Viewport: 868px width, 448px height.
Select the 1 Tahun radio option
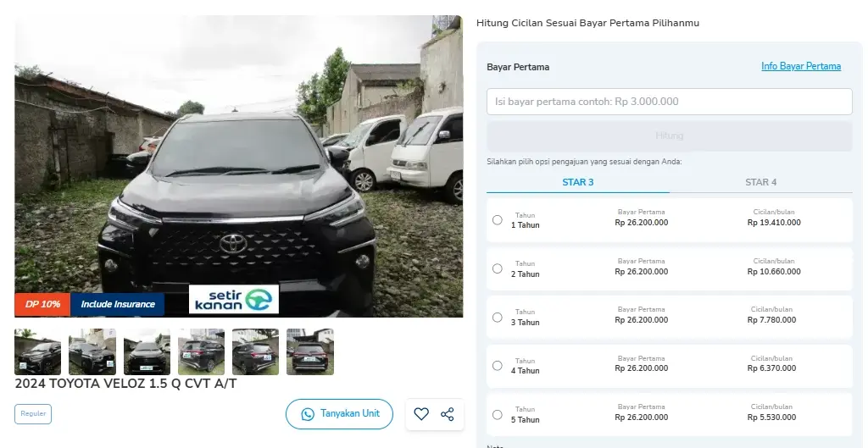498,220
